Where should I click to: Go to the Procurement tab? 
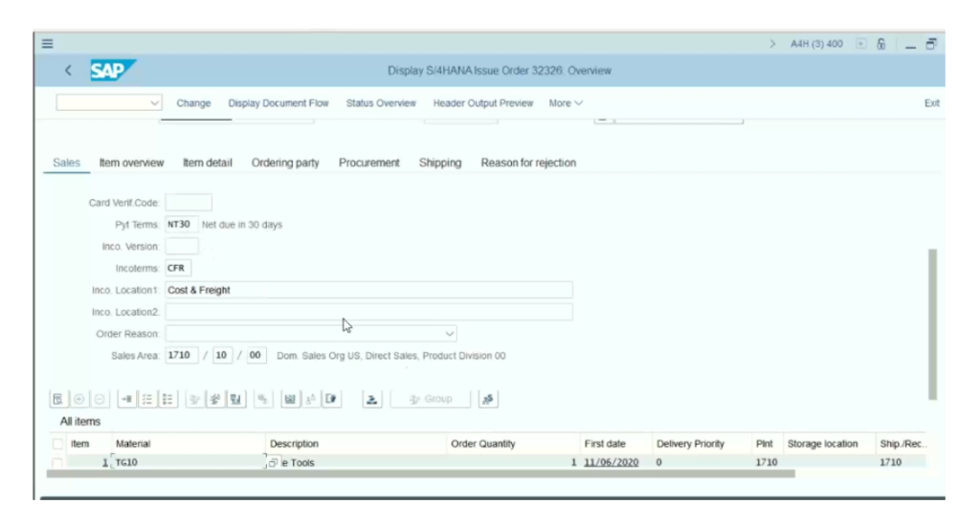pyautogui.click(x=368, y=163)
